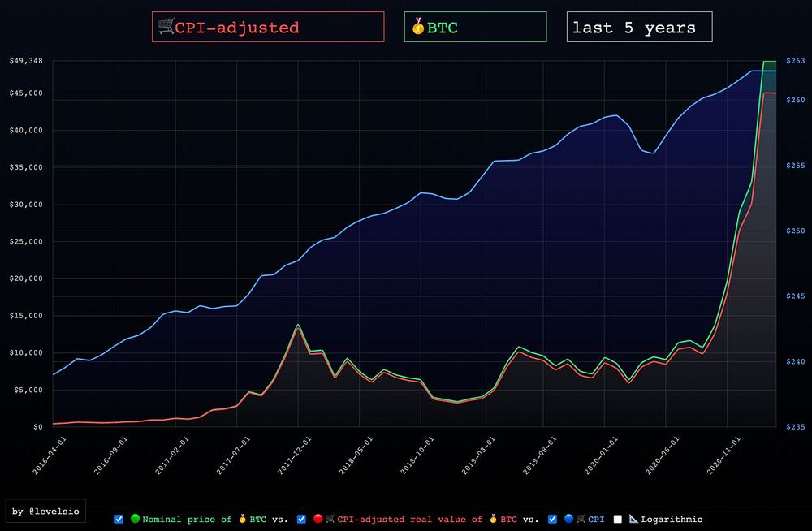
Task: Open the by @levelsio credit link
Action: click(45, 512)
